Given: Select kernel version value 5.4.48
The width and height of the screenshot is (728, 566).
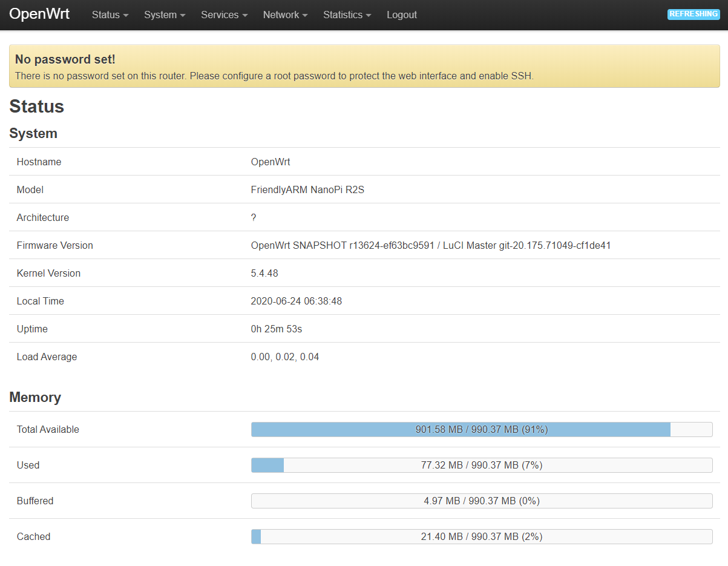Looking at the screenshot, I should point(264,274).
